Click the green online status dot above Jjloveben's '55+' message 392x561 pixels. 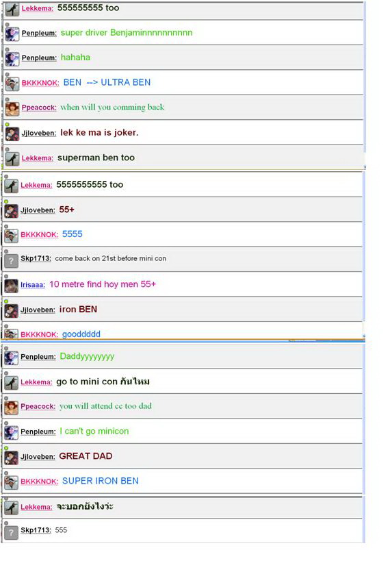[6, 202]
